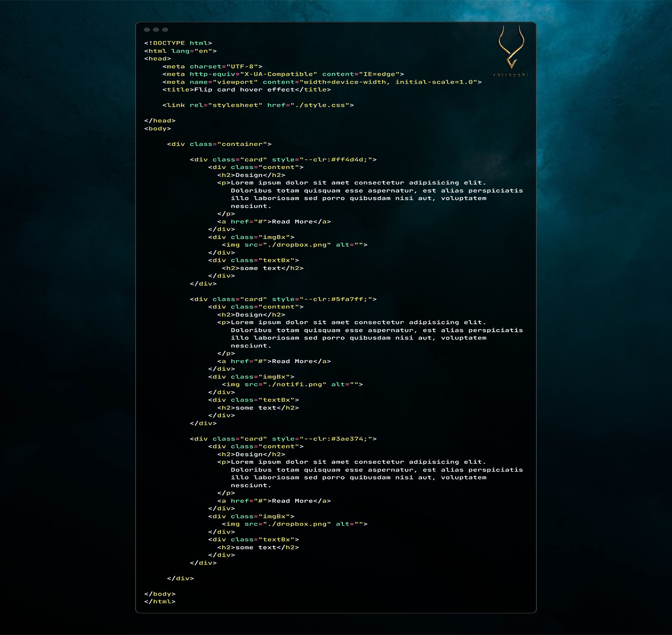Click the golden horned logo emblem
The width and height of the screenshot is (672, 635).
coord(511,47)
